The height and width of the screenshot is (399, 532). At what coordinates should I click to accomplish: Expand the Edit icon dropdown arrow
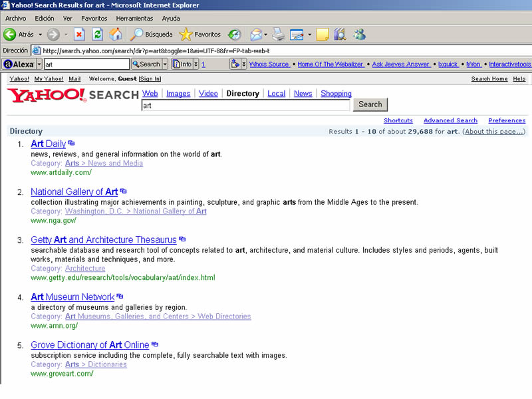[x=309, y=35]
